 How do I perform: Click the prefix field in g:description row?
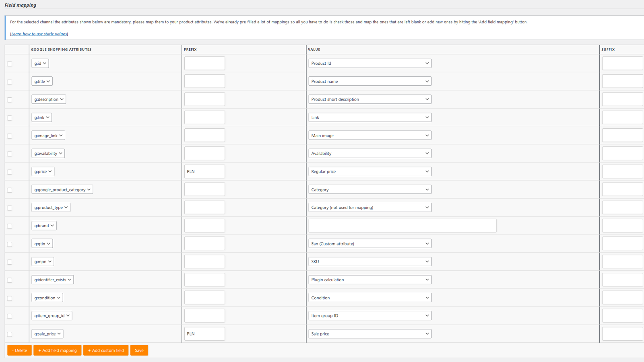204,99
